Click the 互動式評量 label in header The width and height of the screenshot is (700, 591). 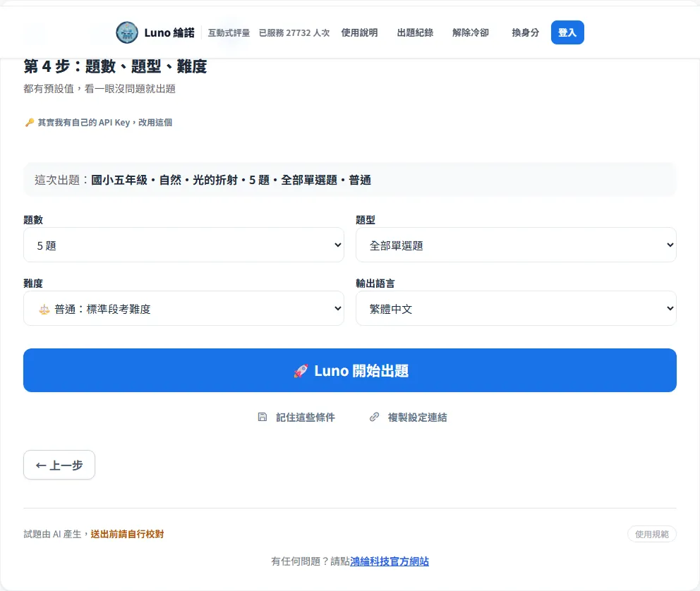tap(229, 32)
